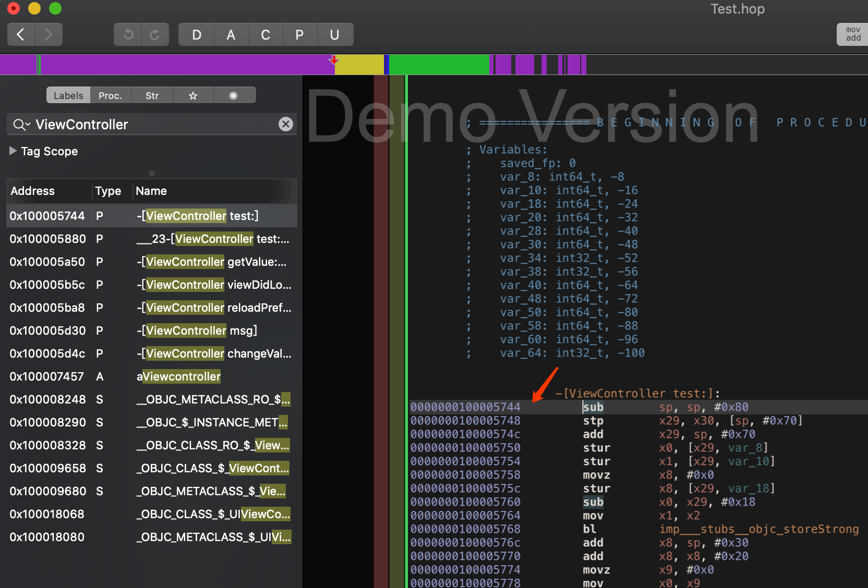This screenshot has height=588, width=868.
Task: Go back in navigation history
Action: [x=21, y=34]
